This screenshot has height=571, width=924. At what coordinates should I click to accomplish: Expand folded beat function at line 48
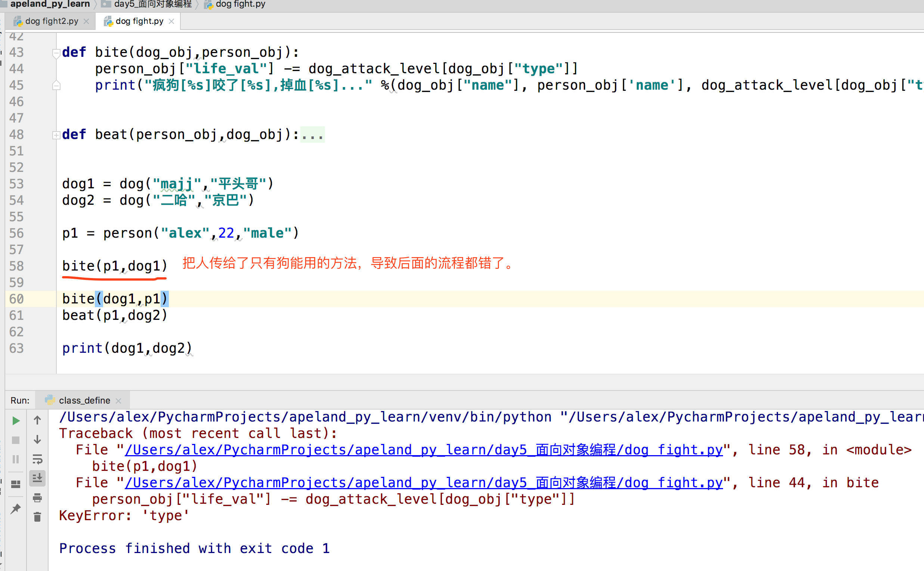click(x=56, y=135)
